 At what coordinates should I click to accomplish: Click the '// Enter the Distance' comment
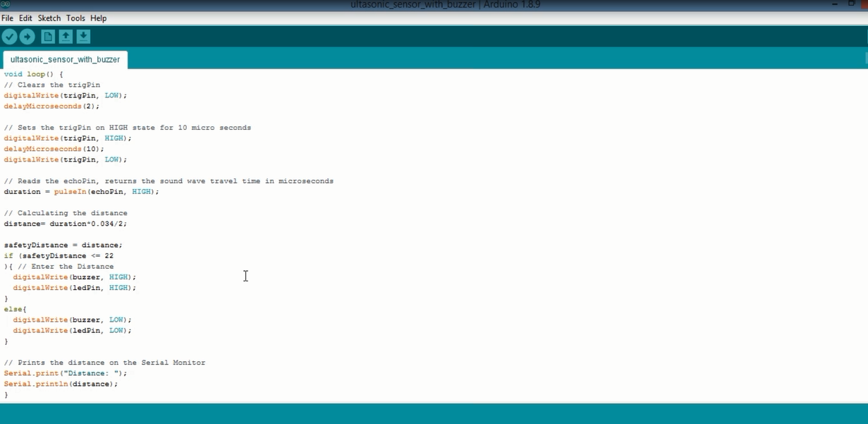66,267
